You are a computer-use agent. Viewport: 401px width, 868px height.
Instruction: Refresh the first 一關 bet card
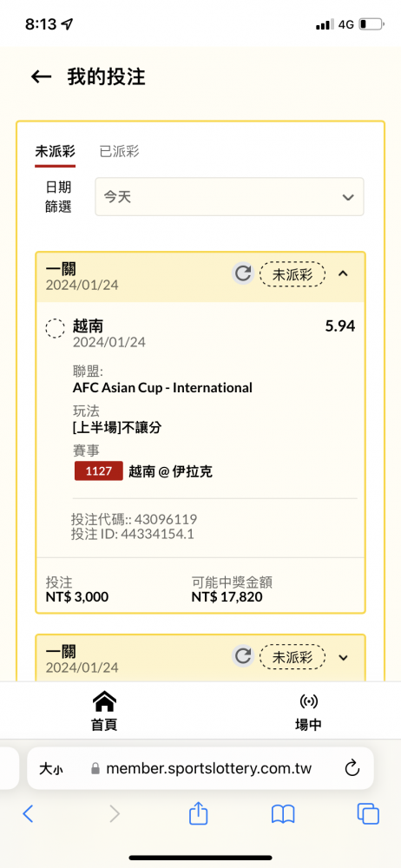point(242,273)
